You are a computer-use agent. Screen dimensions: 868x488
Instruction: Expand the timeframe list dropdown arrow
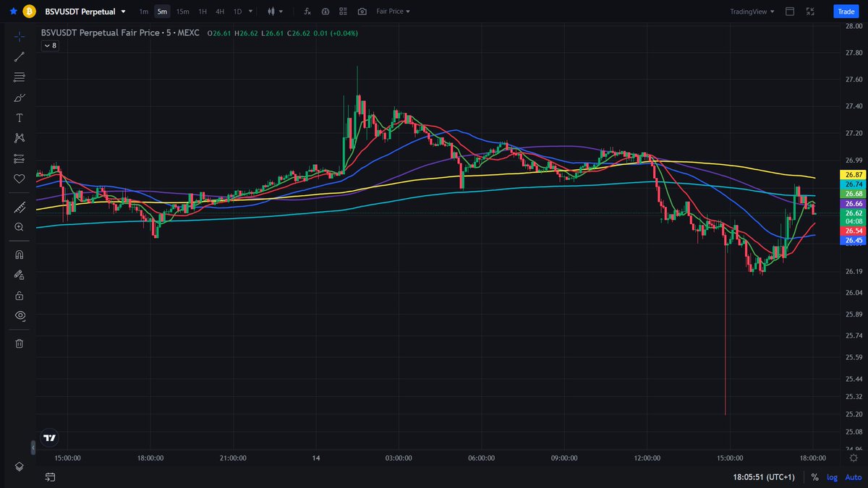pos(250,12)
